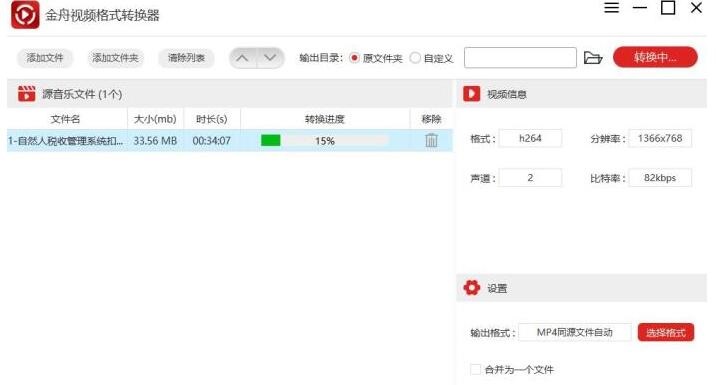The width and height of the screenshot is (716, 385).
Task: Click the 声道 field showing 2
Action: pyautogui.click(x=530, y=178)
